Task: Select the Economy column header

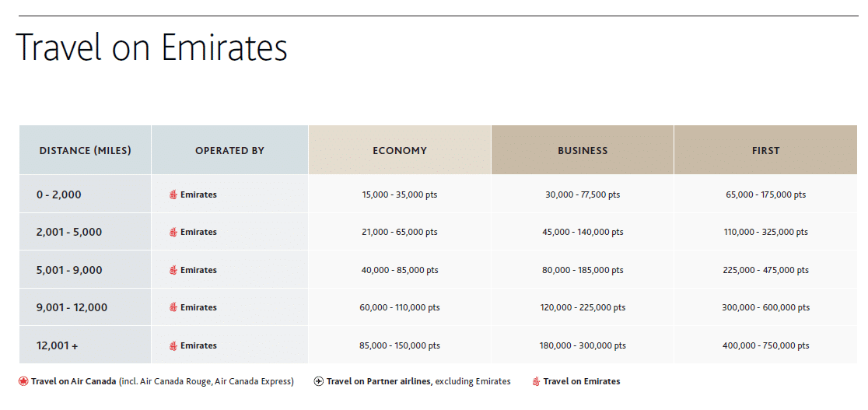Action: 400,150
